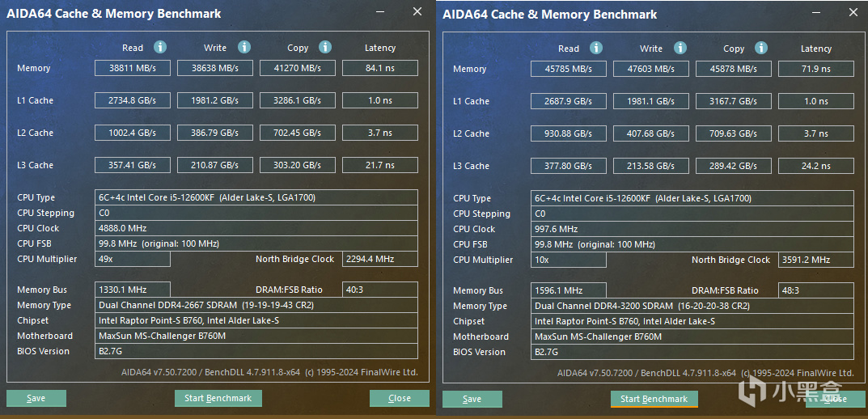This screenshot has height=419, width=868.
Task: Click the Write info icon in left window
Action: coord(244,47)
